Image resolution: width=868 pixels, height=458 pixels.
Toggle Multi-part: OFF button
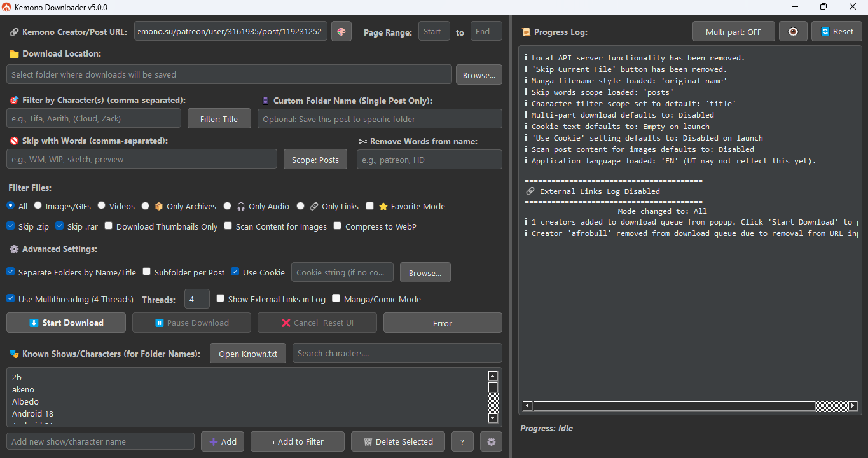tap(733, 32)
